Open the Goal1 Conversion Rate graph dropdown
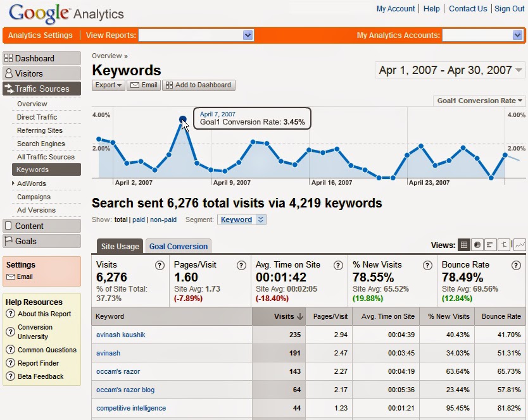The height and width of the screenshot is (420, 528). click(x=479, y=101)
